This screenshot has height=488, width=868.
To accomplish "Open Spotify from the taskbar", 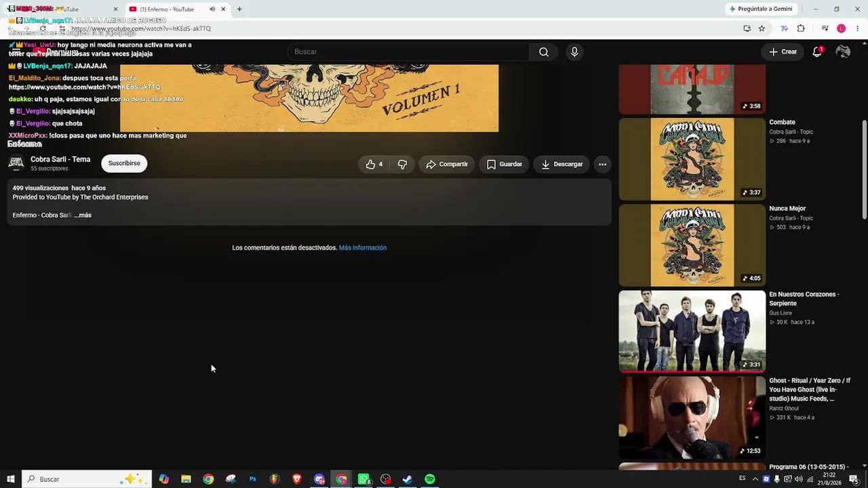I will 430,479.
